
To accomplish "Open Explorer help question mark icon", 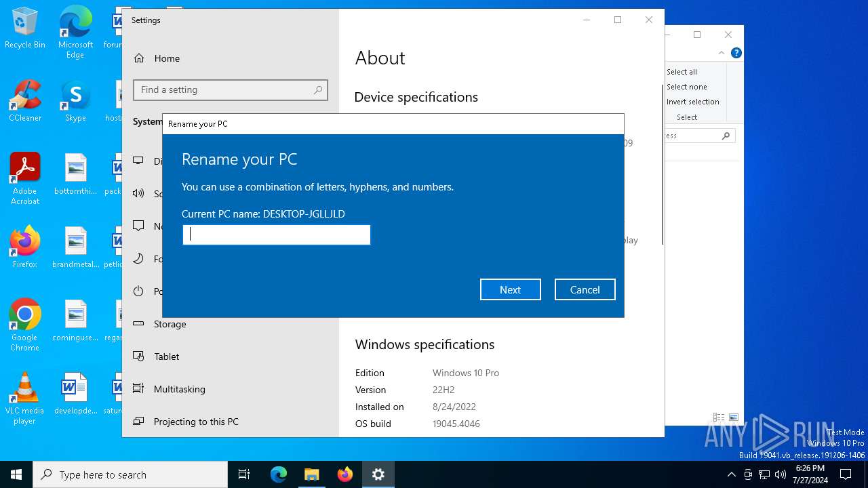I will click(x=736, y=53).
